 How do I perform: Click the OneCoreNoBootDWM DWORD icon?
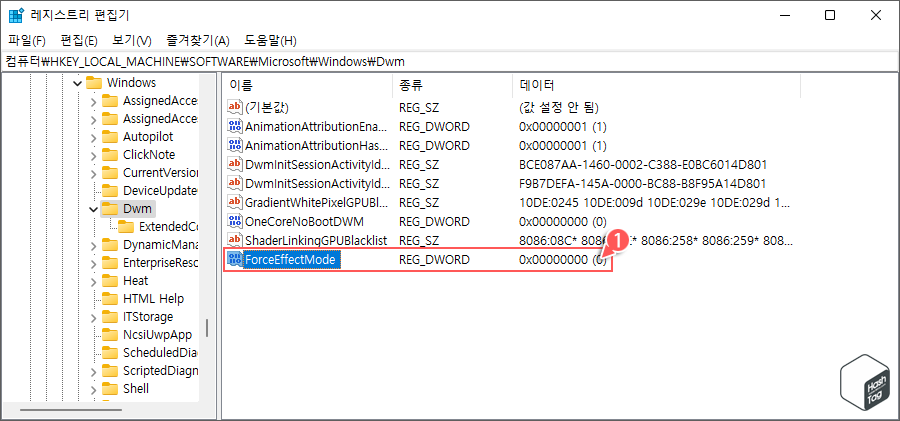[x=235, y=221]
